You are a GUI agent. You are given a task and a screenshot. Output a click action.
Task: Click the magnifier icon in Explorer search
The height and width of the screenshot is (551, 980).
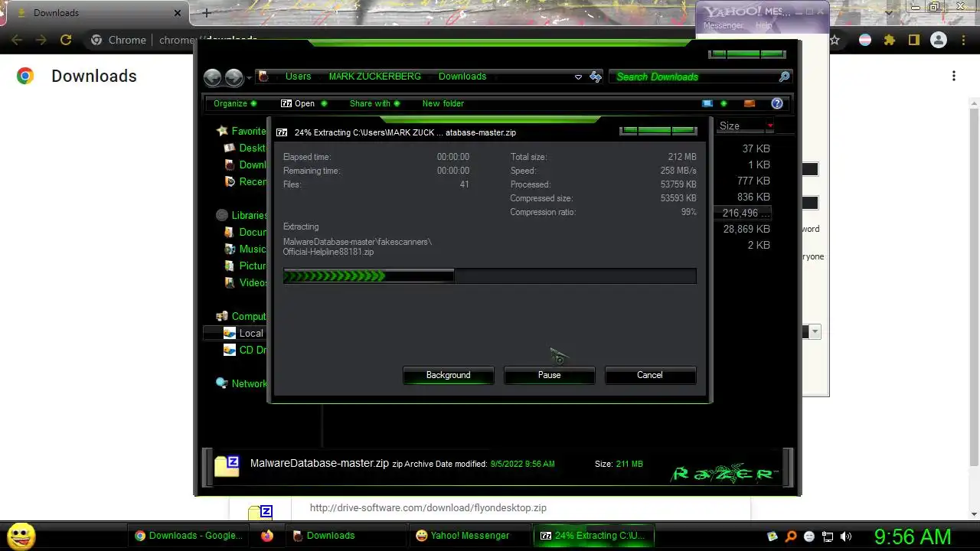784,77
